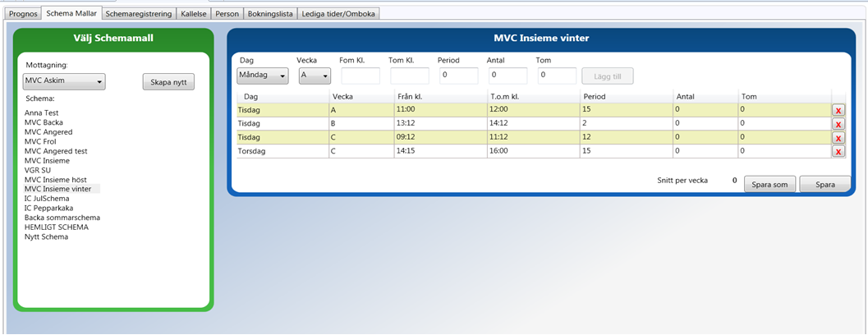The width and height of the screenshot is (868, 335).
Task: Switch to the Prognos tab
Action: [x=24, y=14]
